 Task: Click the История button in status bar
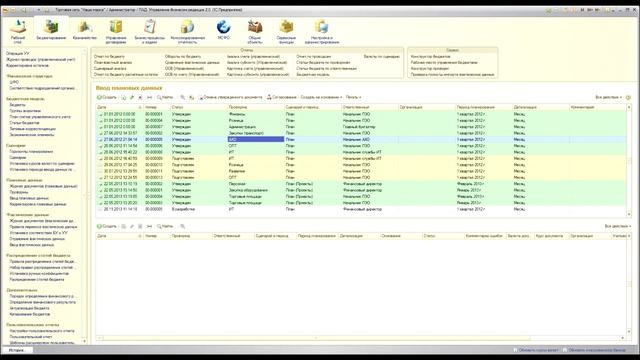click(x=17, y=350)
